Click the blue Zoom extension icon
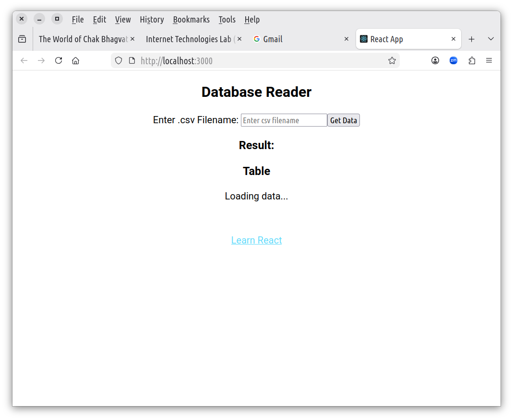This screenshot has height=420, width=513. [453, 60]
